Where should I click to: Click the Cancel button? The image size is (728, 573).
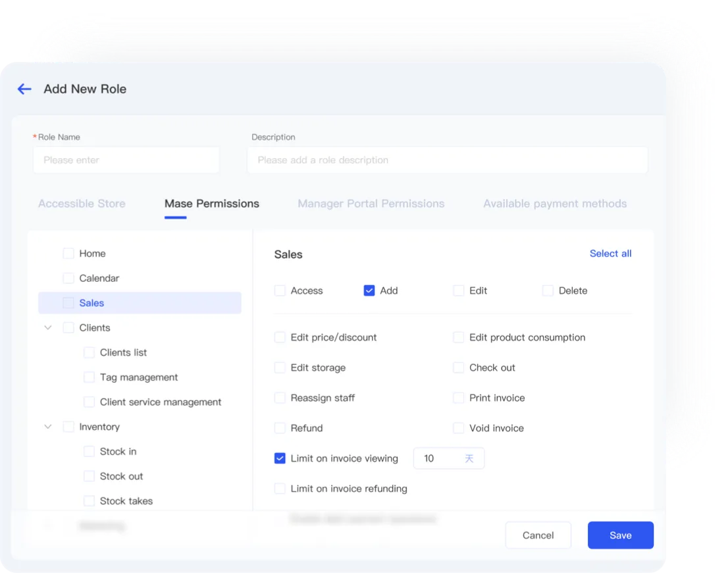(x=538, y=535)
